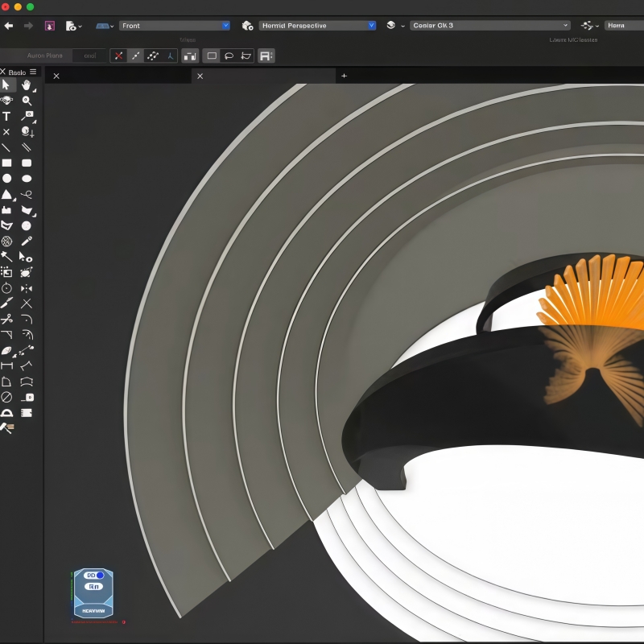Enable Lasso Marquee selection mode
This screenshot has height=644, width=644.
coord(229,56)
